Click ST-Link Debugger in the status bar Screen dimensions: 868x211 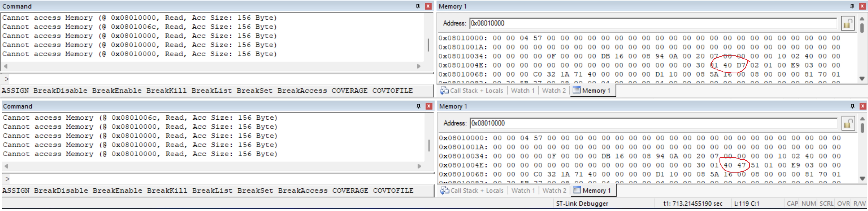point(582,204)
